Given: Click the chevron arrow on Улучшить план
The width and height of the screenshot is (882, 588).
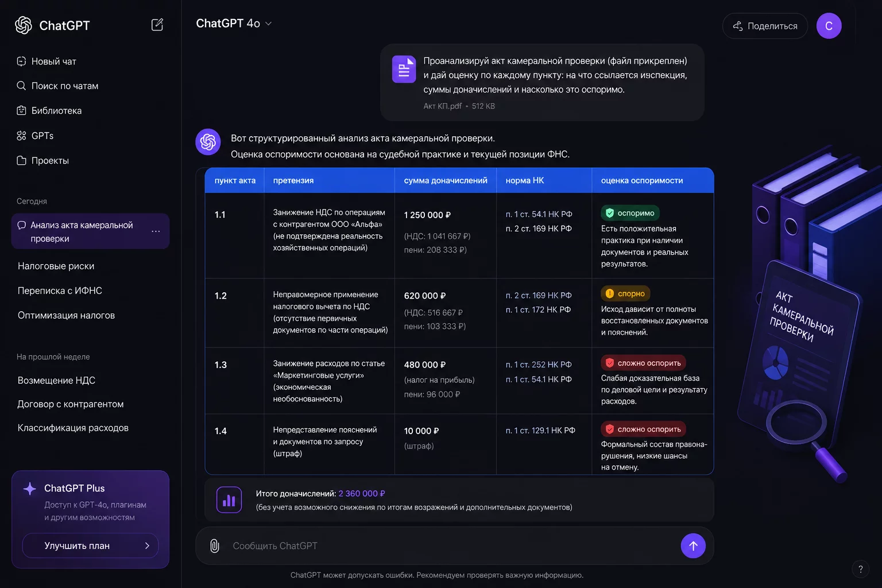Looking at the screenshot, I should pyautogui.click(x=147, y=546).
